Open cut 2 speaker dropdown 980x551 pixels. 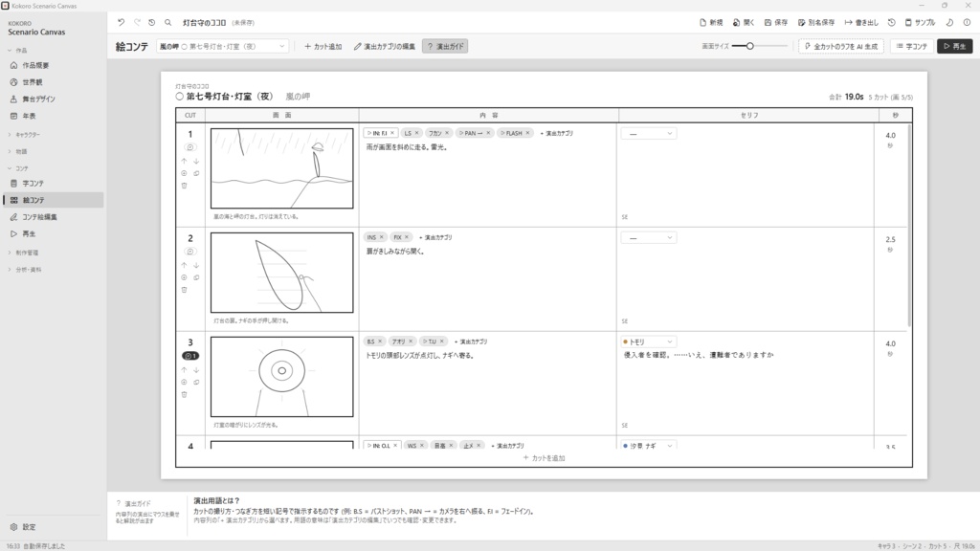649,237
